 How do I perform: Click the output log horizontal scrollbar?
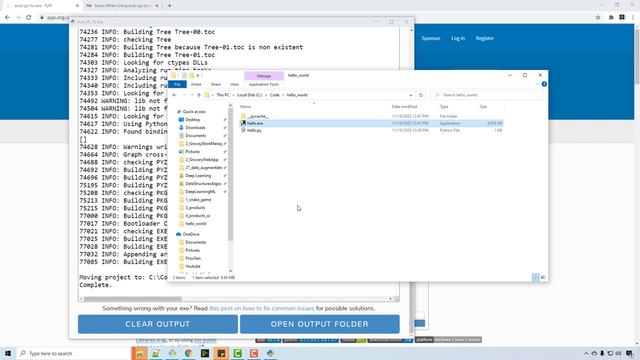(x=133, y=299)
